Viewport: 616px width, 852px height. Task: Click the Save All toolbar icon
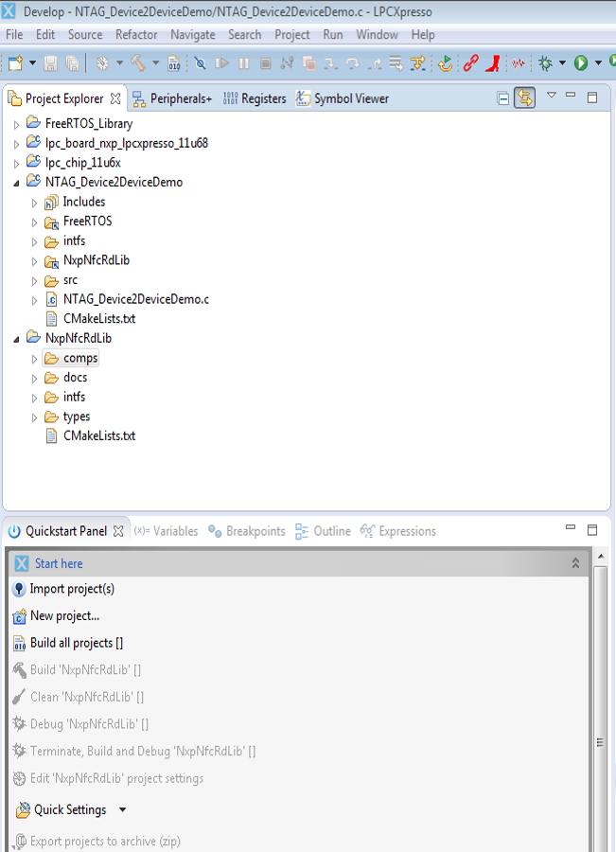coord(72,63)
